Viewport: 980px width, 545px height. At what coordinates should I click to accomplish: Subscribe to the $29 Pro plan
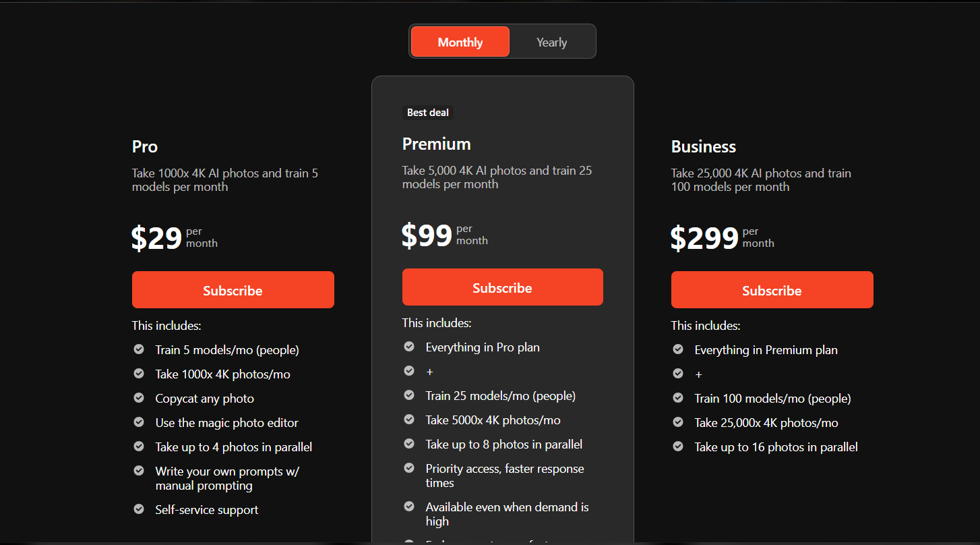tap(233, 290)
